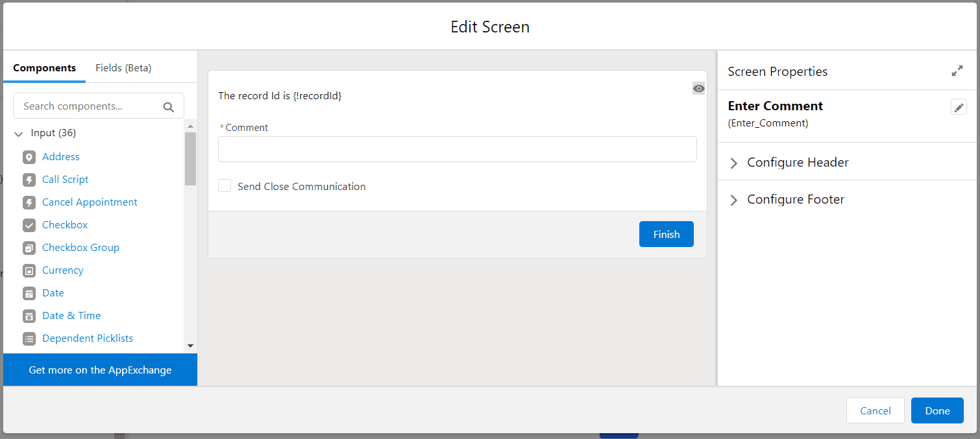Select the Date & Time component link
The image size is (980, 439).
pyautogui.click(x=71, y=316)
